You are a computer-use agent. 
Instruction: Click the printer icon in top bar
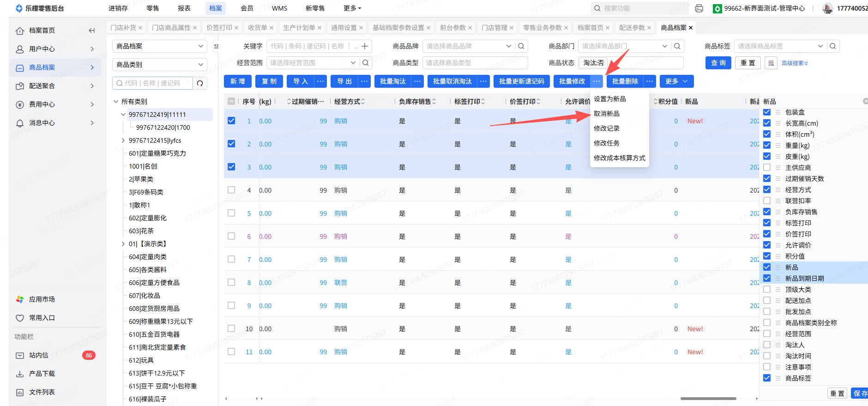pyautogui.click(x=699, y=8)
